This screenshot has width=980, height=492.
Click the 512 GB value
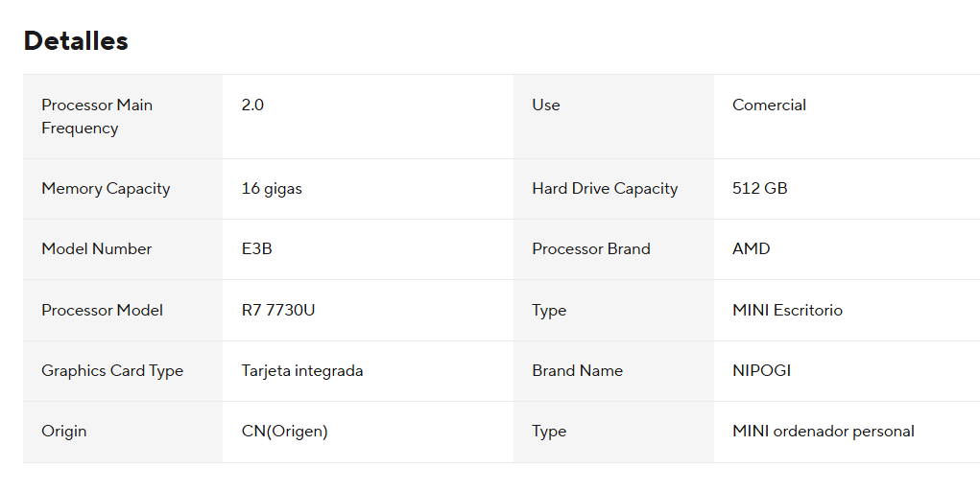point(759,188)
